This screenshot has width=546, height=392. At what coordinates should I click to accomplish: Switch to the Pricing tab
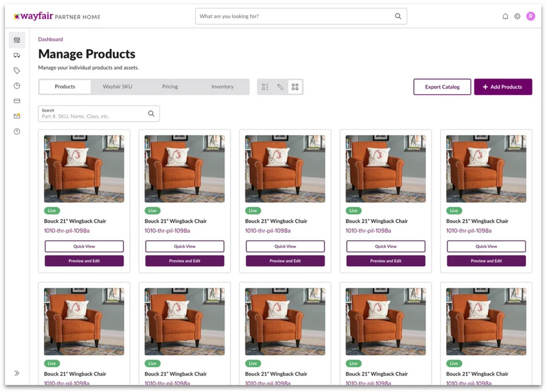(170, 87)
